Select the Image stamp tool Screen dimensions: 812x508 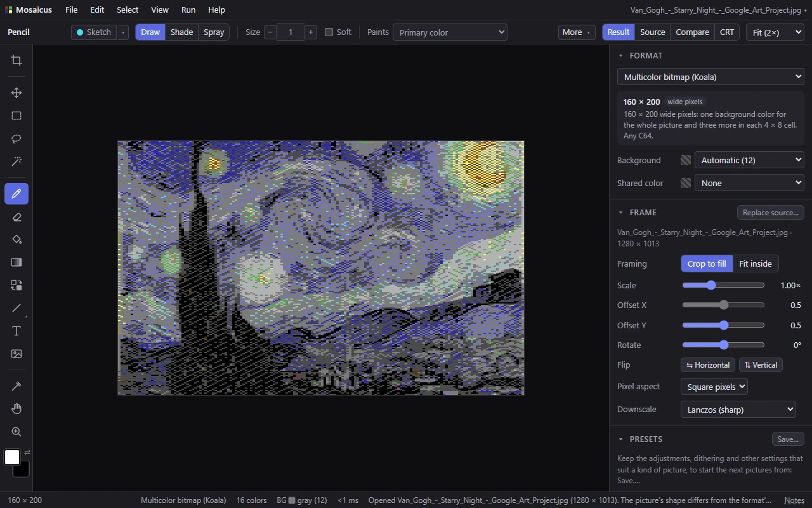16,354
